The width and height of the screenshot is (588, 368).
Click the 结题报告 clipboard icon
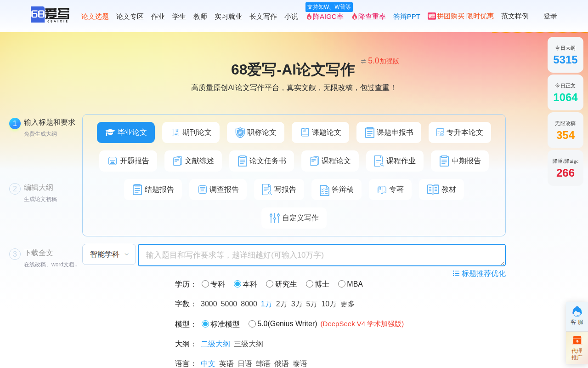(x=137, y=190)
